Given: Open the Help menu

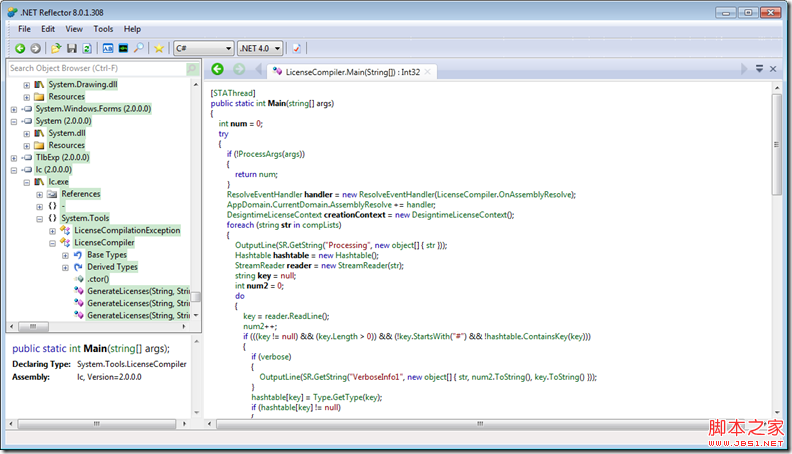Looking at the screenshot, I should [132, 29].
